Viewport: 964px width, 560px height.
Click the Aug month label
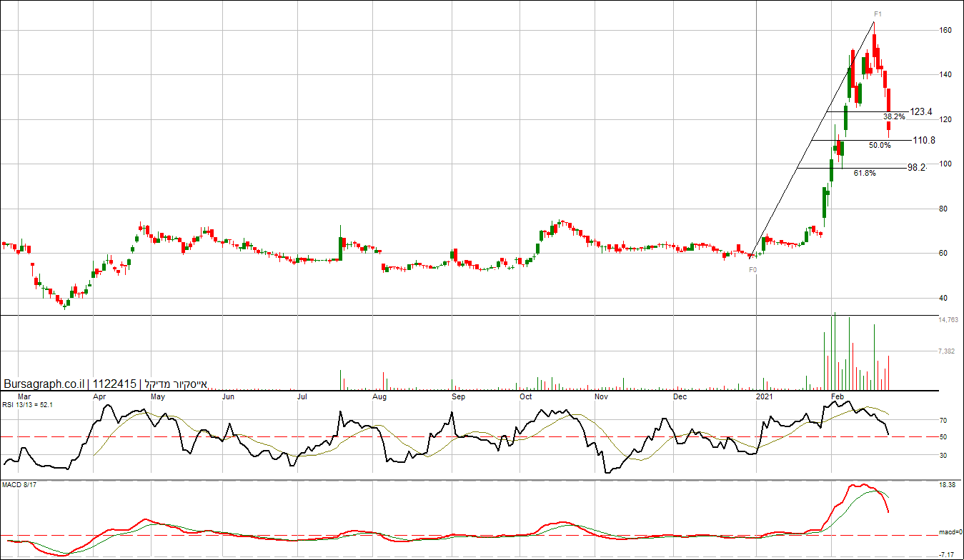(379, 396)
